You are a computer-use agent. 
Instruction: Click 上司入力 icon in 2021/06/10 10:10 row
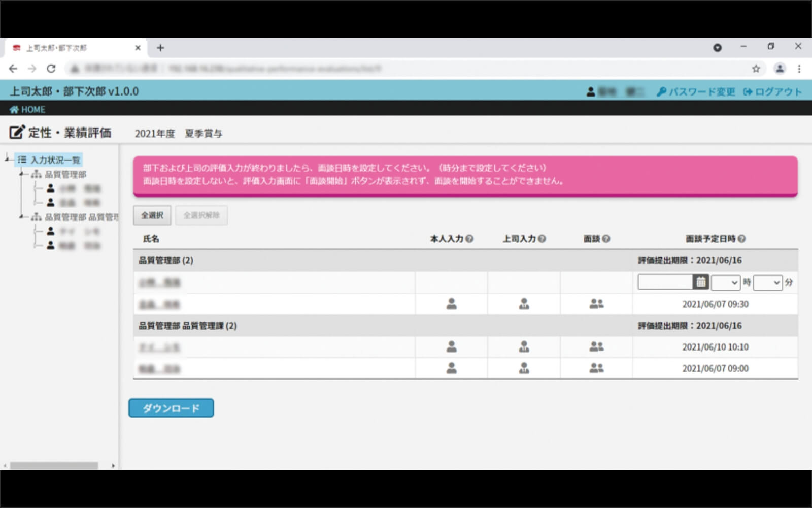[x=524, y=346]
